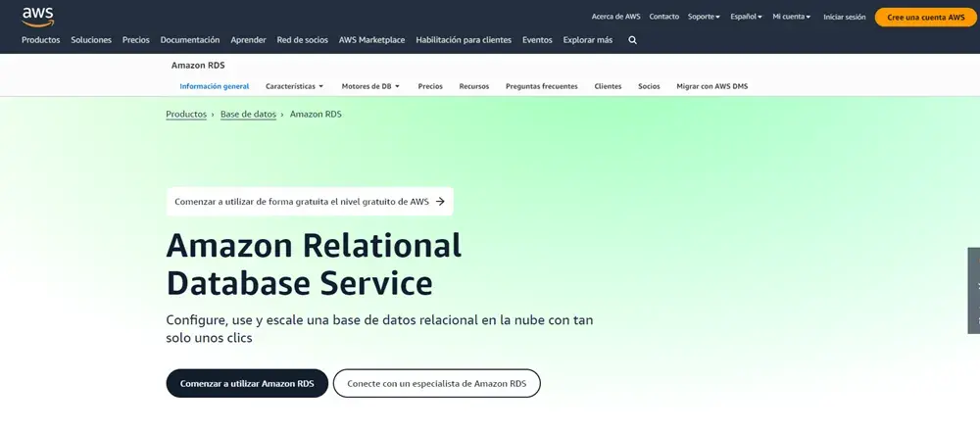Click the AWS logo
Image resolution: width=980 pixels, height=431 pixels.
click(38, 16)
